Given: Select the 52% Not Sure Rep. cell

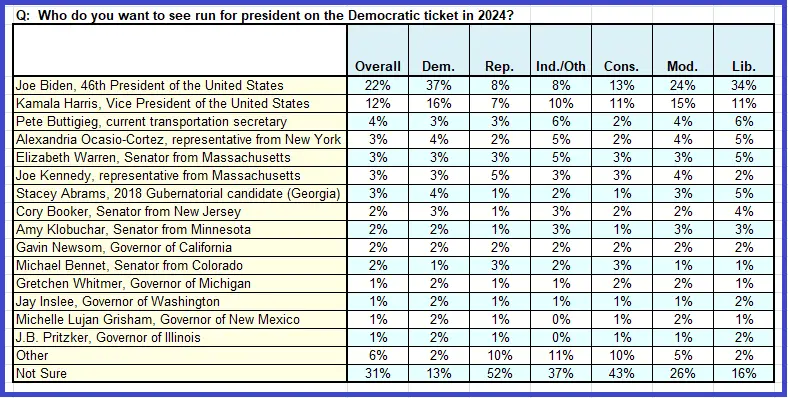Looking at the screenshot, I should pyautogui.click(x=500, y=373).
